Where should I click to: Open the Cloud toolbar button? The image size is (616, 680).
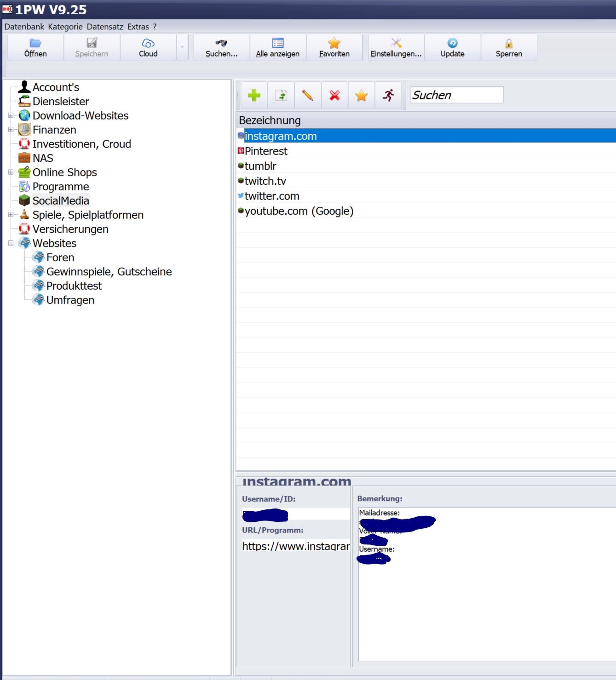click(148, 47)
